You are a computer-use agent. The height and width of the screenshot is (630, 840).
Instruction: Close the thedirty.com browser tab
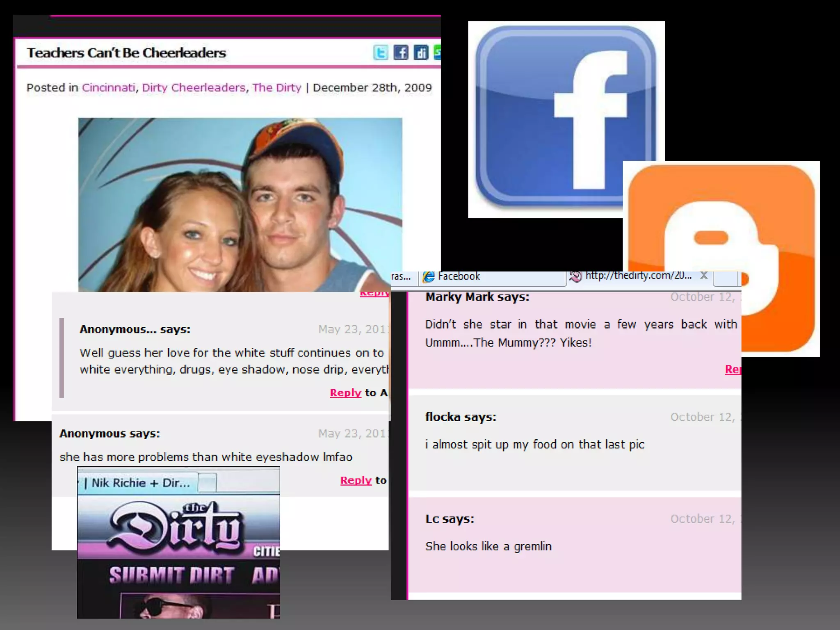coord(704,275)
